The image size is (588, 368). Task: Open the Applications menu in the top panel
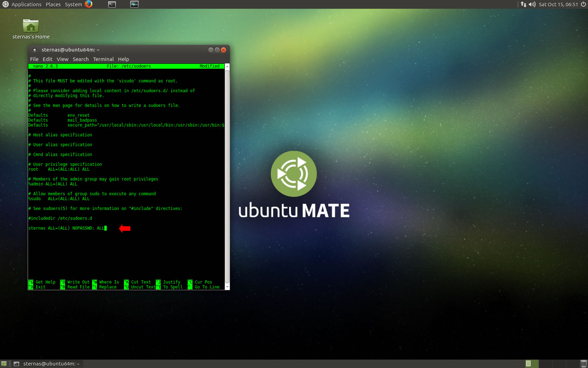(x=26, y=5)
